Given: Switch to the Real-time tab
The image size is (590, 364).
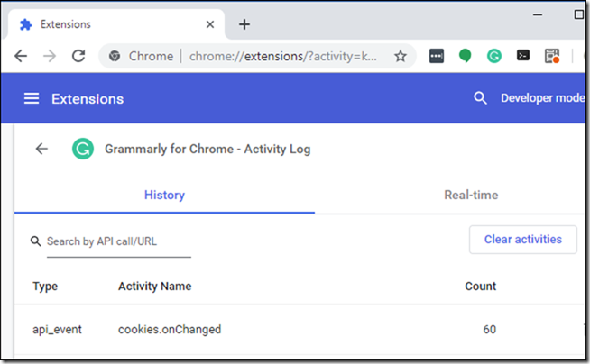Looking at the screenshot, I should coord(471,195).
